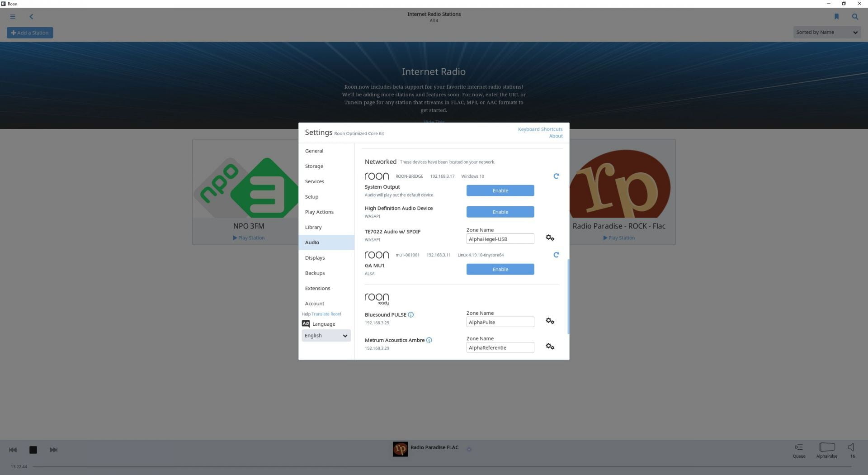Refresh the ROON-BRIDGE device list
This screenshot has height=475, width=868.
point(556,176)
